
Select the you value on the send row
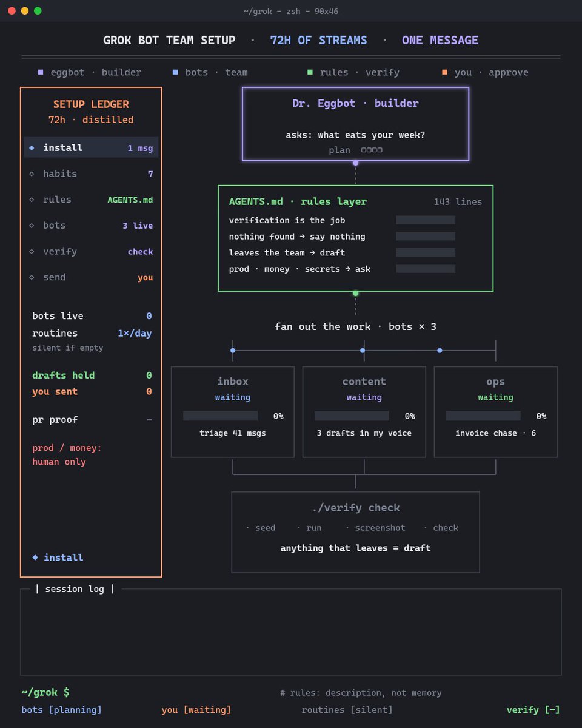point(145,278)
